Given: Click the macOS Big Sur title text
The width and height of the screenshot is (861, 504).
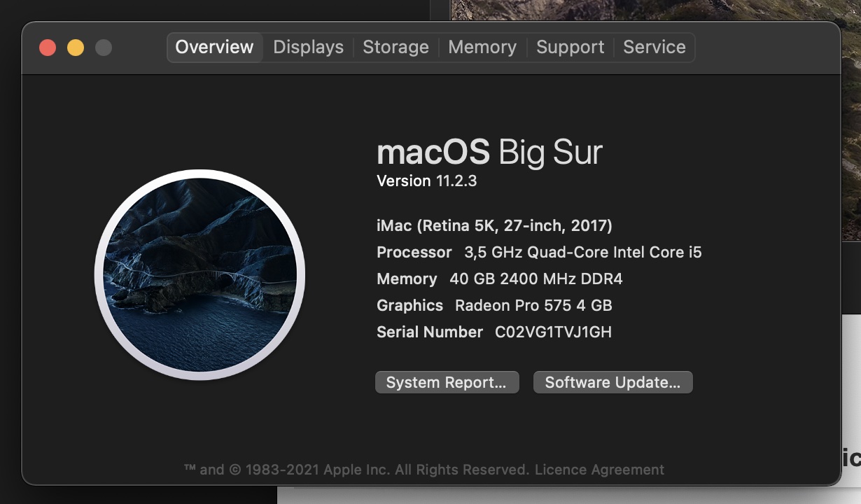Looking at the screenshot, I should [489, 152].
